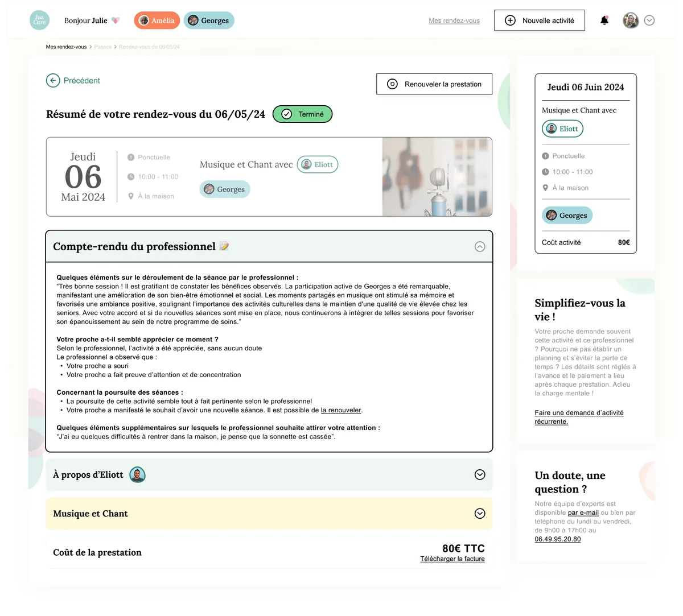This screenshot has width=683, height=616.
Task: Expand Musique et Chant section
Action: pyautogui.click(x=480, y=514)
